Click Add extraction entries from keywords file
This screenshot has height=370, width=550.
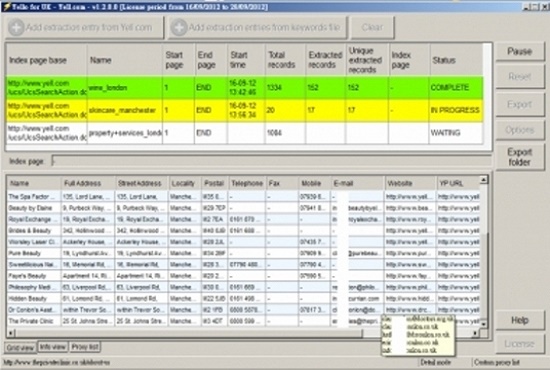pyautogui.click(x=257, y=27)
